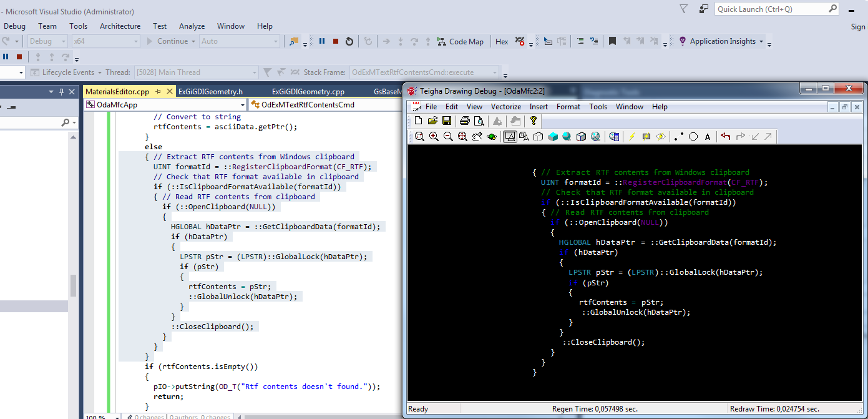This screenshot has width=868, height=419.
Task: Print the drawing using the printer icon
Action: coord(465,121)
